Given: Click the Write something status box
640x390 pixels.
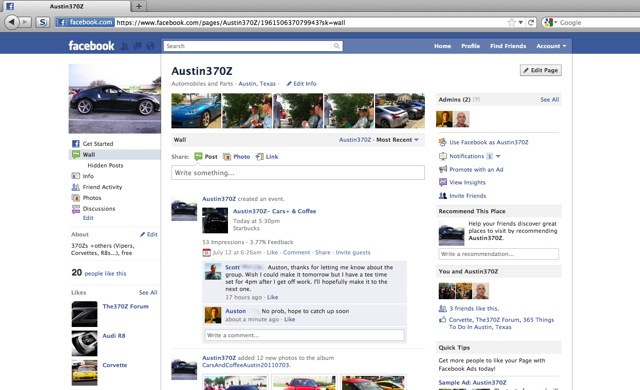Looking at the screenshot, I should [x=298, y=173].
